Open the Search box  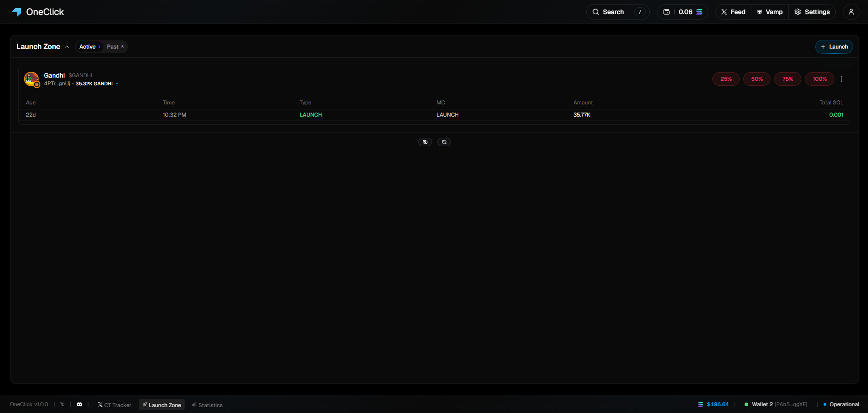coord(618,12)
